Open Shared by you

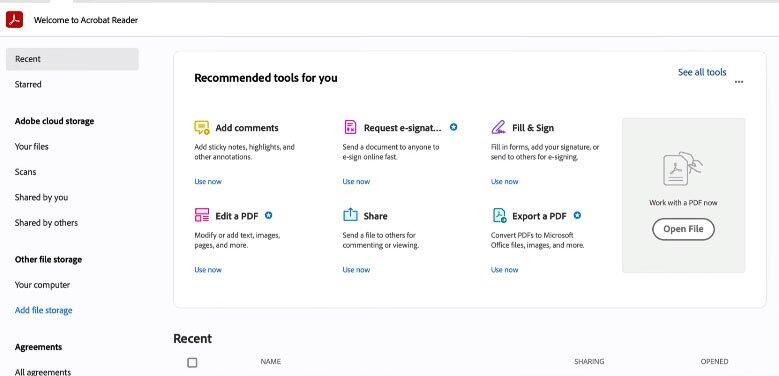click(x=41, y=197)
